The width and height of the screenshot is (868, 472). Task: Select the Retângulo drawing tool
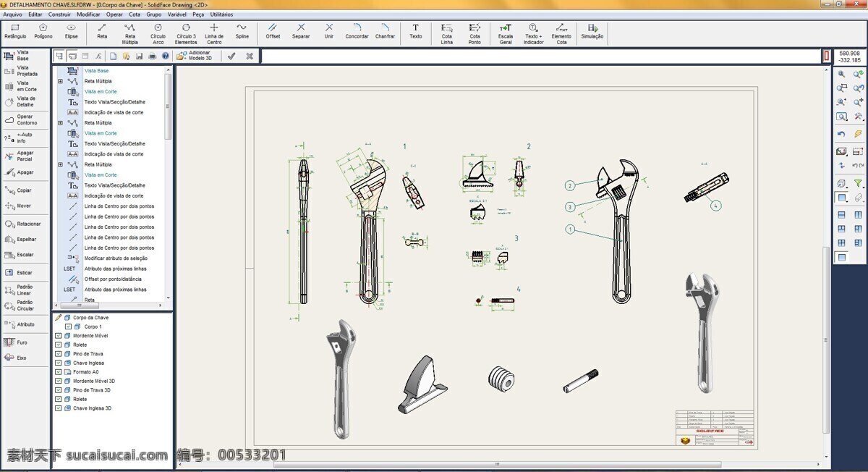pyautogui.click(x=15, y=32)
